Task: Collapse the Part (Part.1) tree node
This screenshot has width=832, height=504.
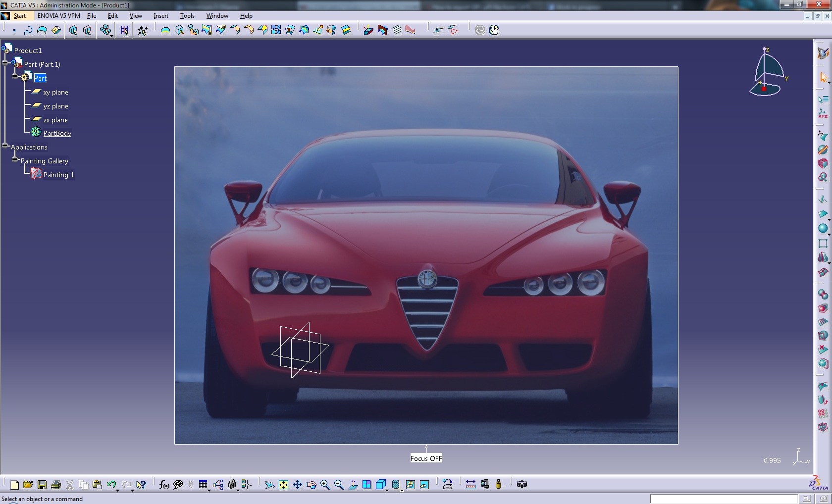Action: tap(5, 62)
